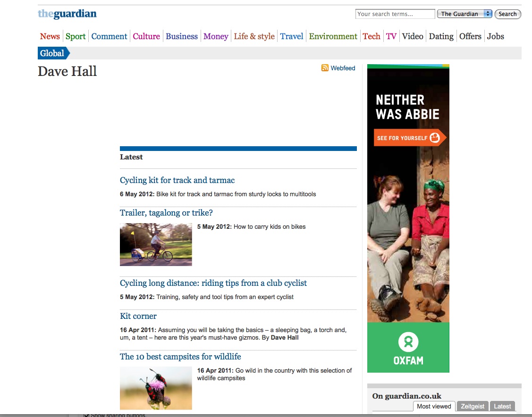This screenshot has height=417, width=532.
Task: Click the orange Webfeed RSS icon
Action: pyautogui.click(x=325, y=68)
